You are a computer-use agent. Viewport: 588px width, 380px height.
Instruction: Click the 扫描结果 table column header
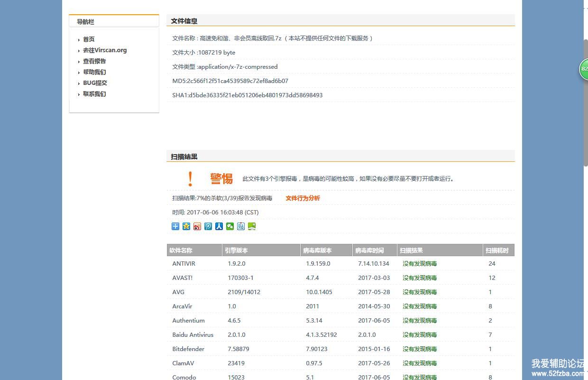411,250
